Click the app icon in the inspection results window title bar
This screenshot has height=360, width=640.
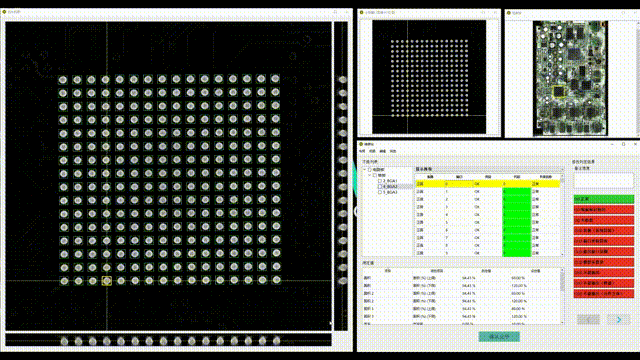(x=361, y=144)
